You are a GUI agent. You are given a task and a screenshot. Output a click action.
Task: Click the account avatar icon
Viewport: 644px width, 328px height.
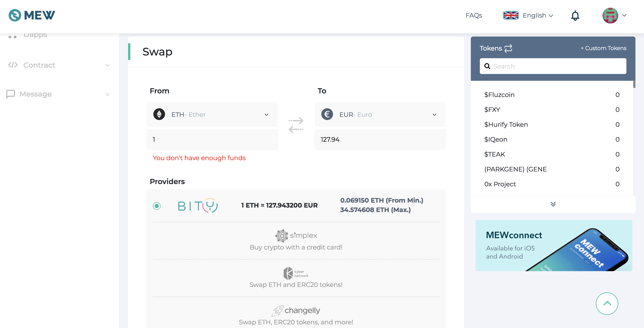(610, 16)
